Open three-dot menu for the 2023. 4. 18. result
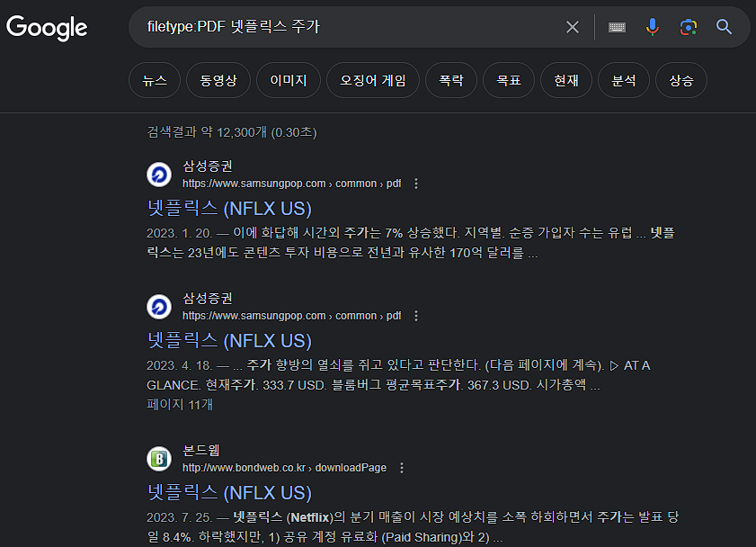This screenshot has height=547, width=756. tap(416, 316)
